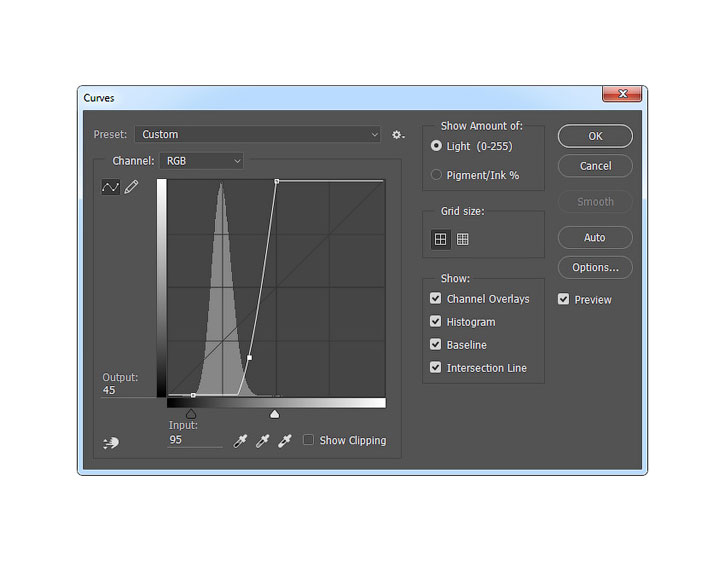
Task: Close the Curves dialog window
Action: (x=622, y=94)
